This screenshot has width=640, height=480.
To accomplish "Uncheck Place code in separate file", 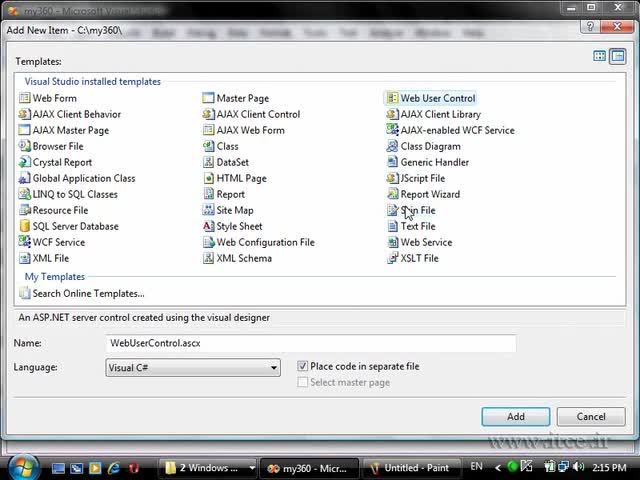I will (x=302, y=366).
